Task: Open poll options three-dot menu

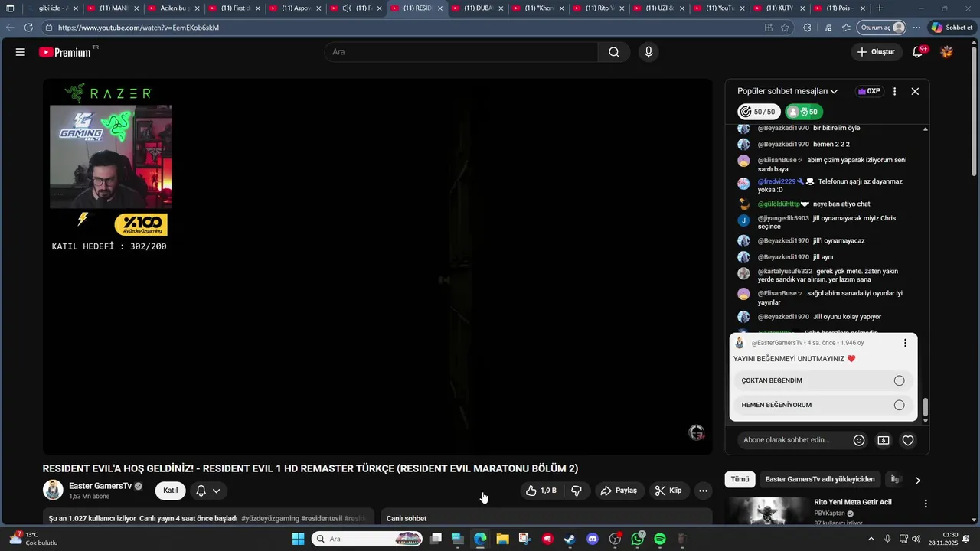Action: tap(905, 343)
